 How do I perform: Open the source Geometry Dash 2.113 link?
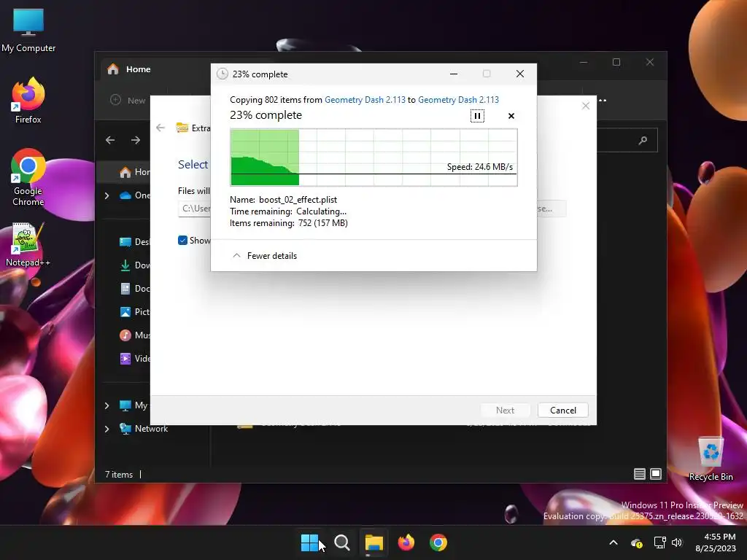coord(365,99)
